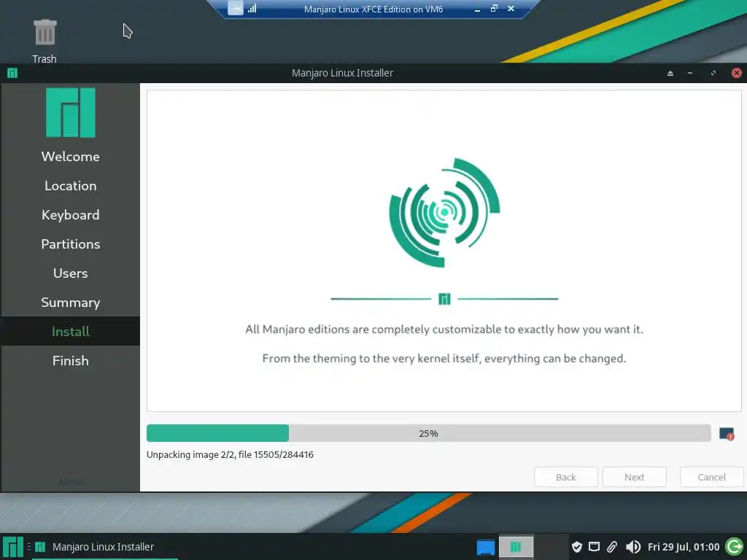
Task: Restore down the VM6 remote session
Action: coord(494,8)
